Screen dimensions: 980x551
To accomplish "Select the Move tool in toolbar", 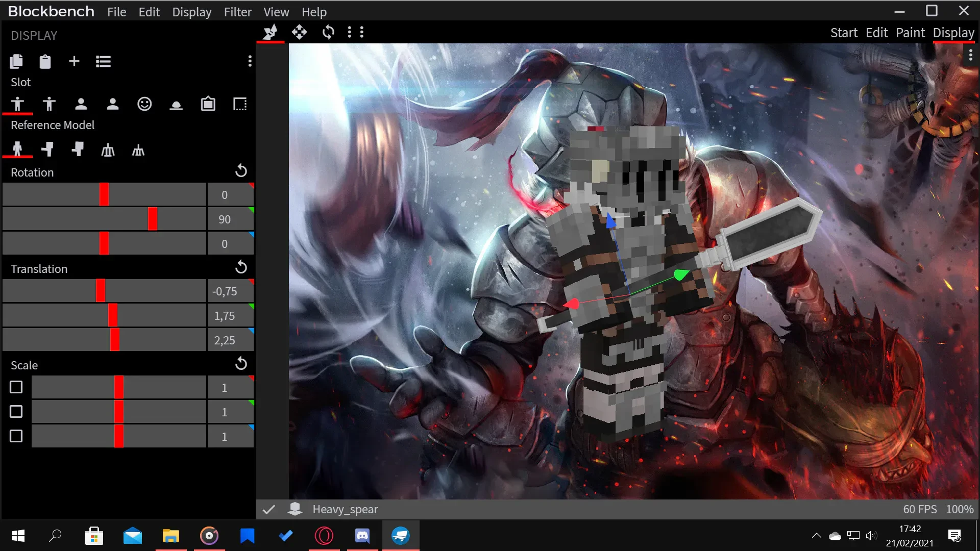I will [x=299, y=32].
